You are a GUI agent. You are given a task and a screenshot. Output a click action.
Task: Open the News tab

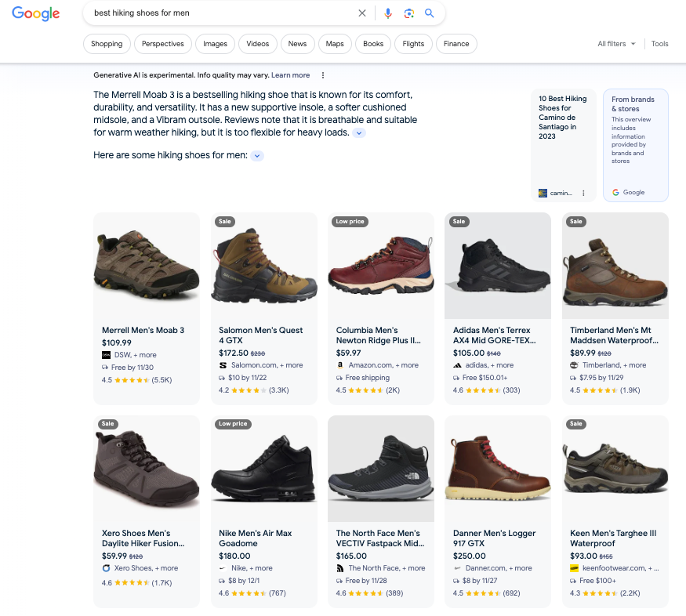point(297,44)
